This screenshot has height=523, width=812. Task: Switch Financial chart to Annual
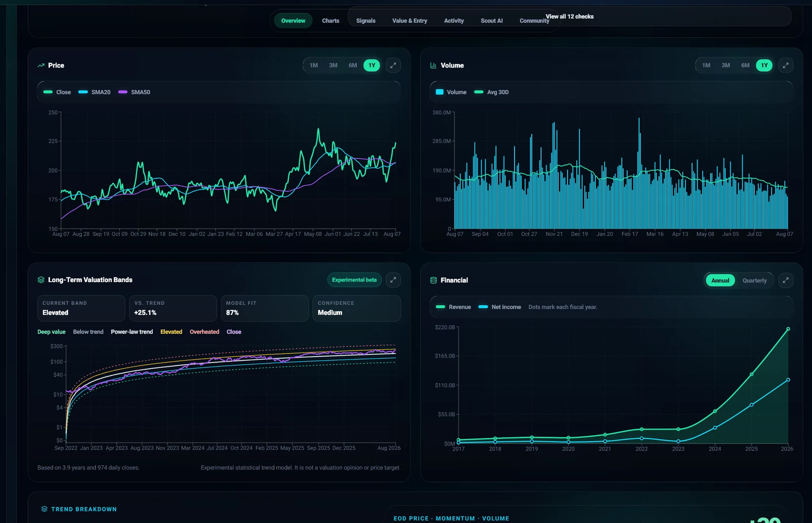[x=720, y=281]
